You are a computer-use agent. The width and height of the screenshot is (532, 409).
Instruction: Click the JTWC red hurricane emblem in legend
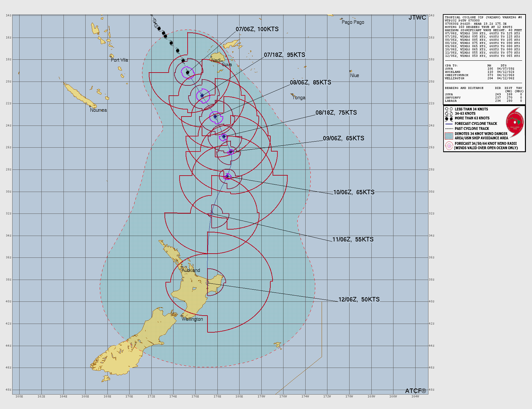(515, 122)
